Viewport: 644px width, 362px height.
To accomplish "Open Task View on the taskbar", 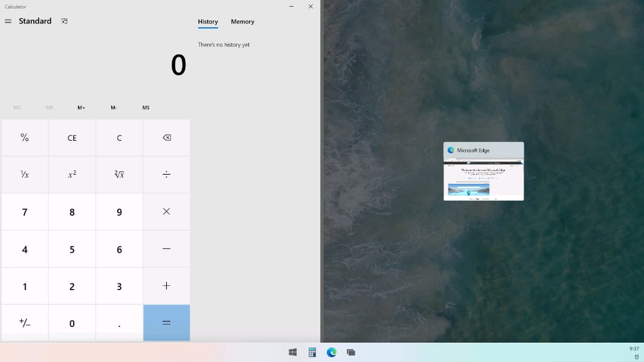I will (x=351, y=352).
